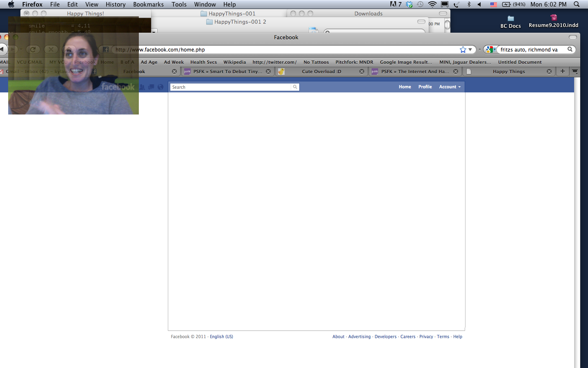588x368 pixels.
Task: Toggle the Firefox toolbar pill button
Action: [x=573, y=37]
